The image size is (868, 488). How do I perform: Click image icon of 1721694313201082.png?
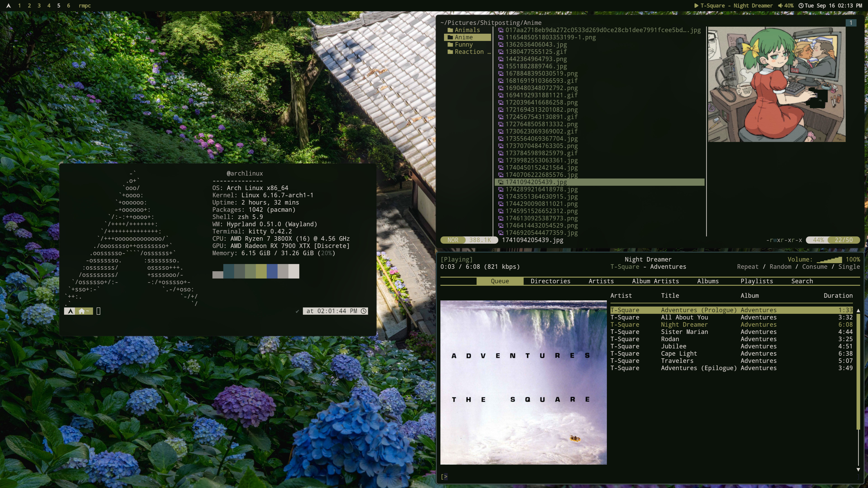(501, 110)
